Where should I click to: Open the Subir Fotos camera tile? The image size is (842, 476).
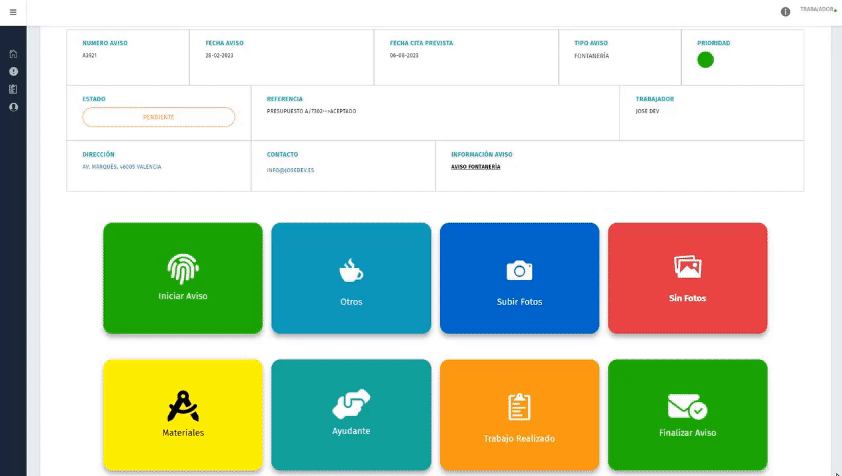(519, 278)
